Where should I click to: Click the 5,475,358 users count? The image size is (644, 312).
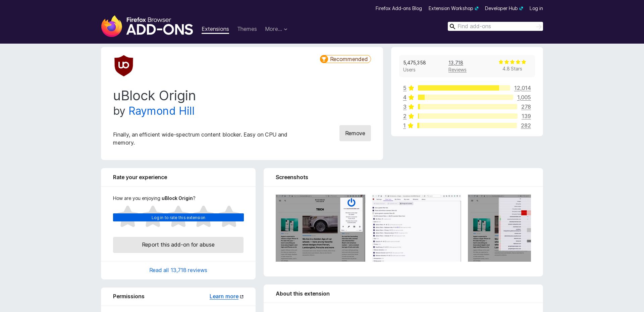415,63
